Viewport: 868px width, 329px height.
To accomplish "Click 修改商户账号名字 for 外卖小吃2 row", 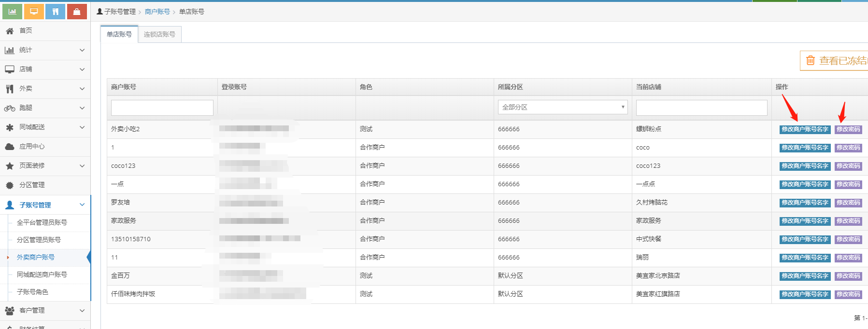I will click(x=805, y=129).
